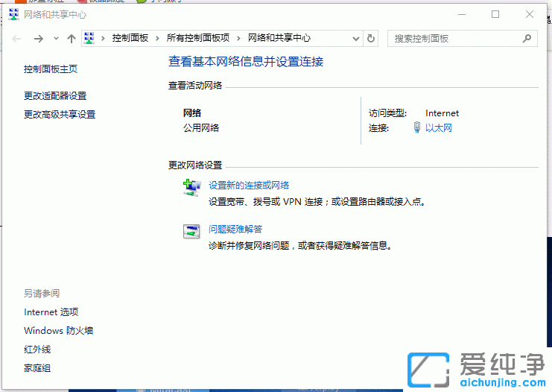The height and width of the screenshot is (392, 552).
Task: Open the recent locations dropdown arrow
Action: (x=56, y=39)
